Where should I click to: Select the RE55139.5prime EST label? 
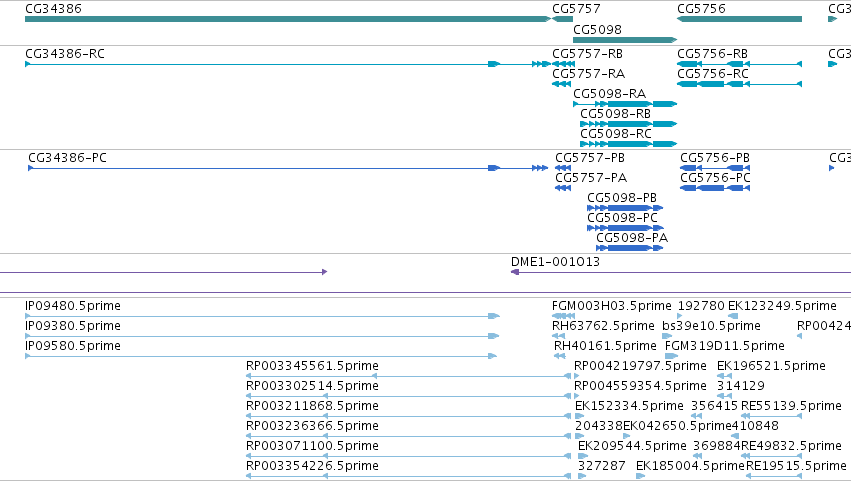[x=791, y=407]
